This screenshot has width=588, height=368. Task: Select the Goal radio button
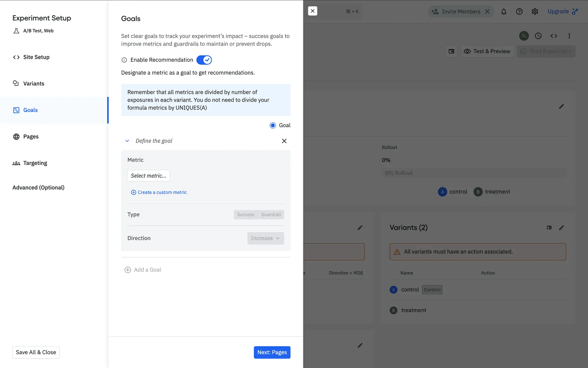click(x=273, y=125)
